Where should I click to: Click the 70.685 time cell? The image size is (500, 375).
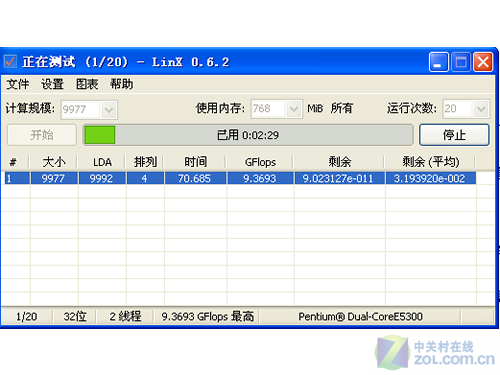click(x=195, y=178)
